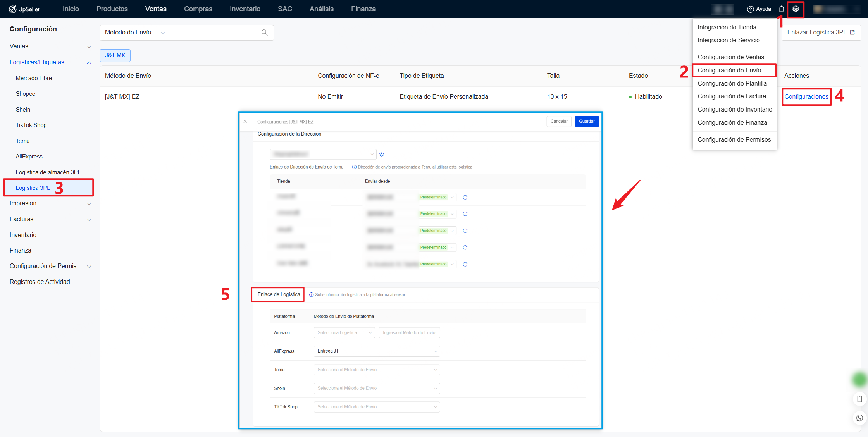Select the J&T MX tab
Image resolution: width=868 pixels, height=437 pixels.
[115, 55]
